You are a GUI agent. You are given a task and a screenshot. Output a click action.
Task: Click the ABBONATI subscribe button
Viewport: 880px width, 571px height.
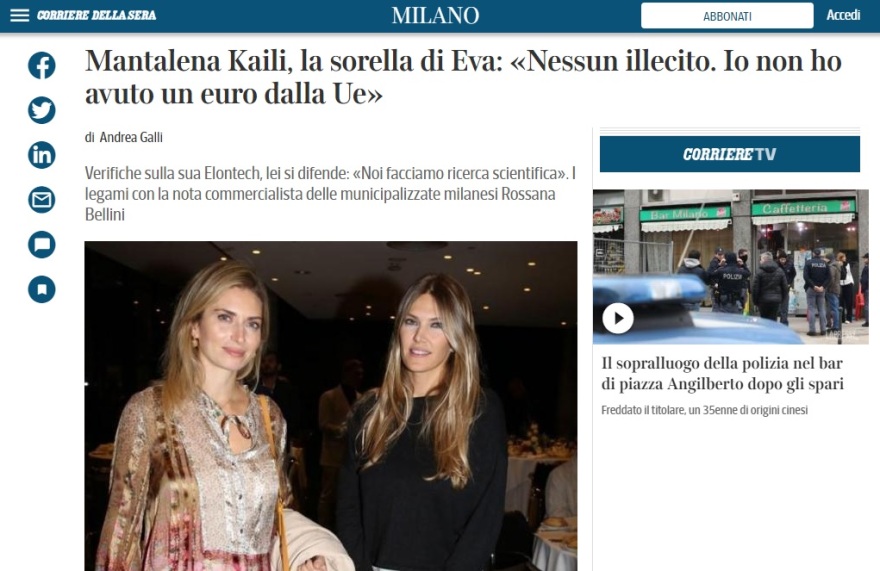(727, 16)
